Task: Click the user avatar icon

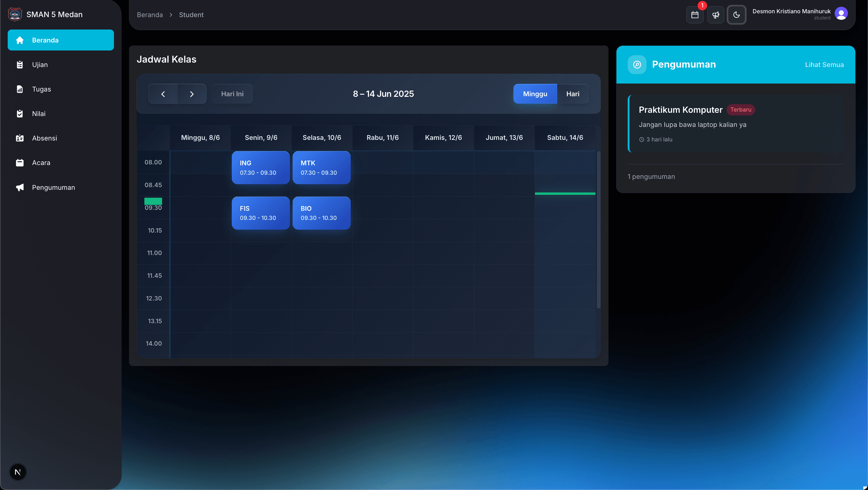Action: (841, 14)
